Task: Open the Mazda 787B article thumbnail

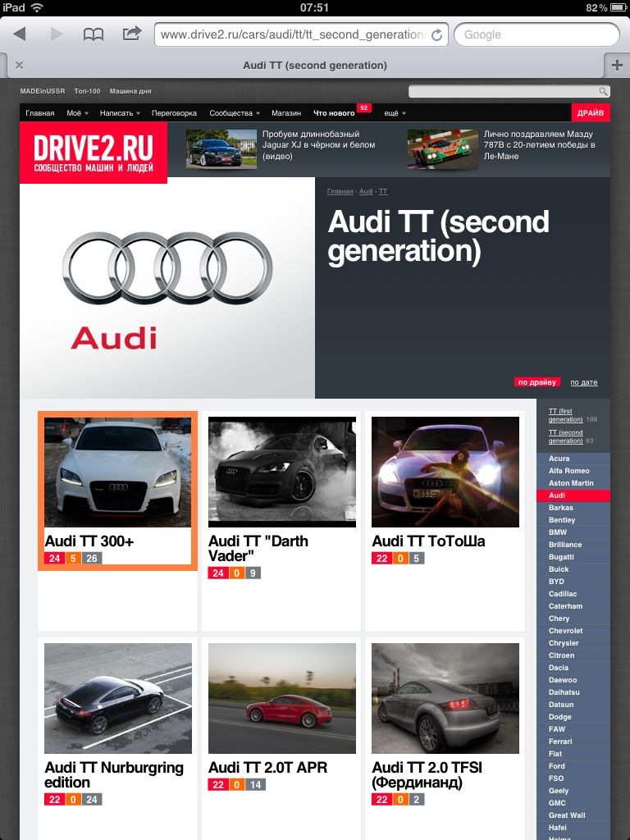Action: click(x=442, y=149)
